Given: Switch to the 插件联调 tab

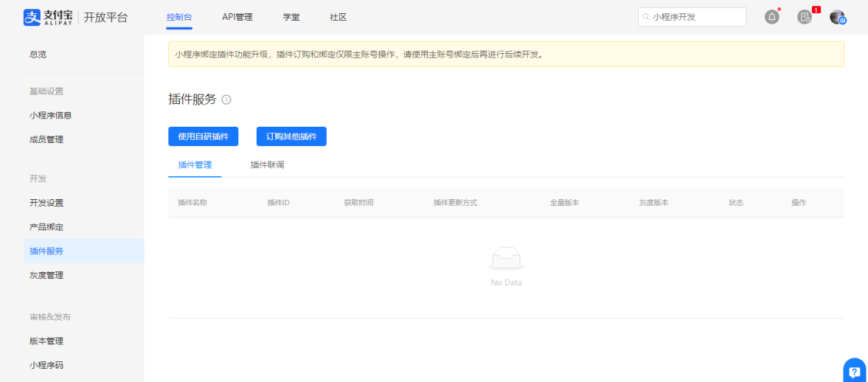Looking at the screenshot, I should [x=268, y=165].
